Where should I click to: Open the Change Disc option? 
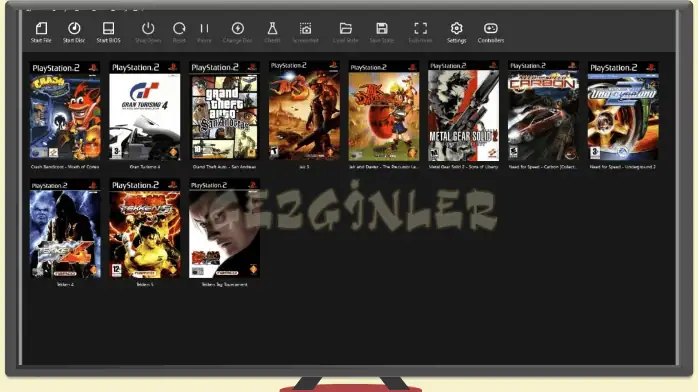(x=238, y=28)
